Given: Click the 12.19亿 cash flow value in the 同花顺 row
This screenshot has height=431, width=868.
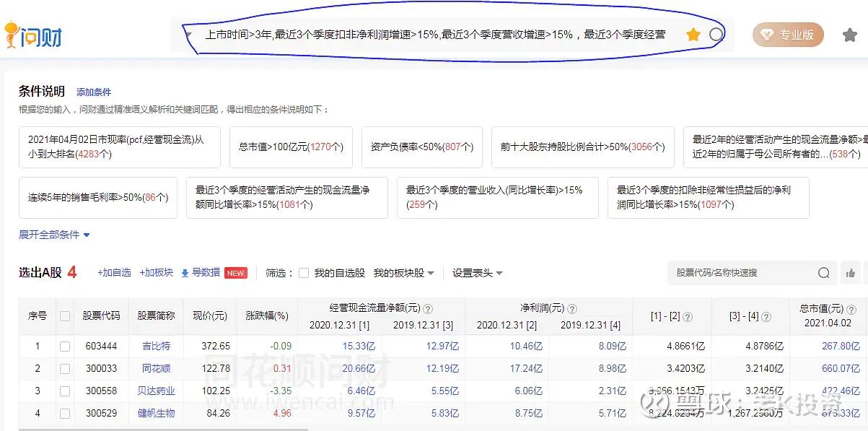Looking at the screenshot, I should click(x=442, y=369).
